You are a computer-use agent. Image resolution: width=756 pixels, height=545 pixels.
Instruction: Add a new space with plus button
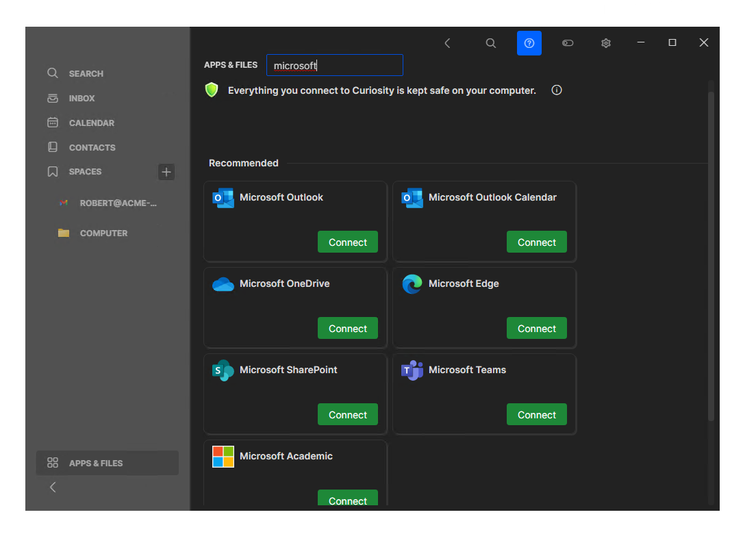[x=166, y=172]
